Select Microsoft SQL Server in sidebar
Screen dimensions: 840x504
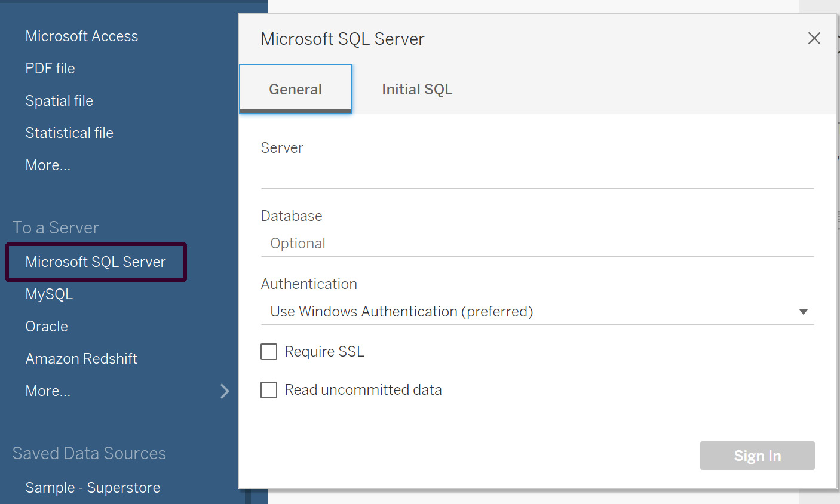coord(96,262)
